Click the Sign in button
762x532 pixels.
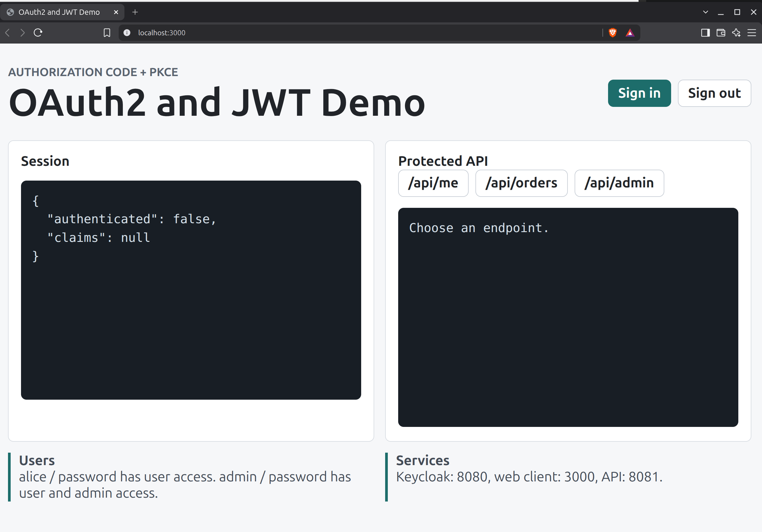click(639, 93)
